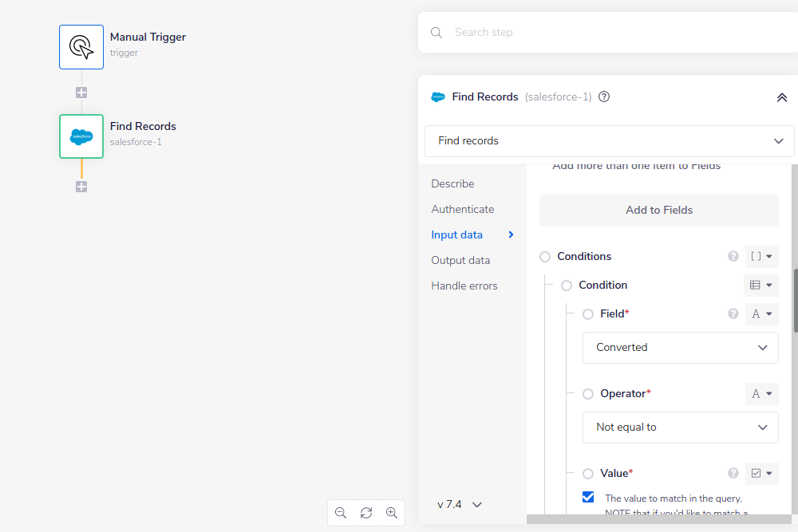Click the help icon next to Find Records title

coord(604,97)
